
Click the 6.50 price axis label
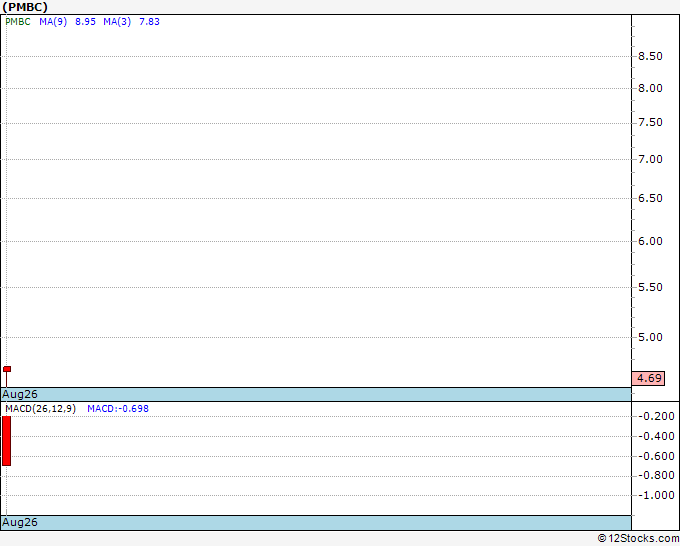pos(650,199)
